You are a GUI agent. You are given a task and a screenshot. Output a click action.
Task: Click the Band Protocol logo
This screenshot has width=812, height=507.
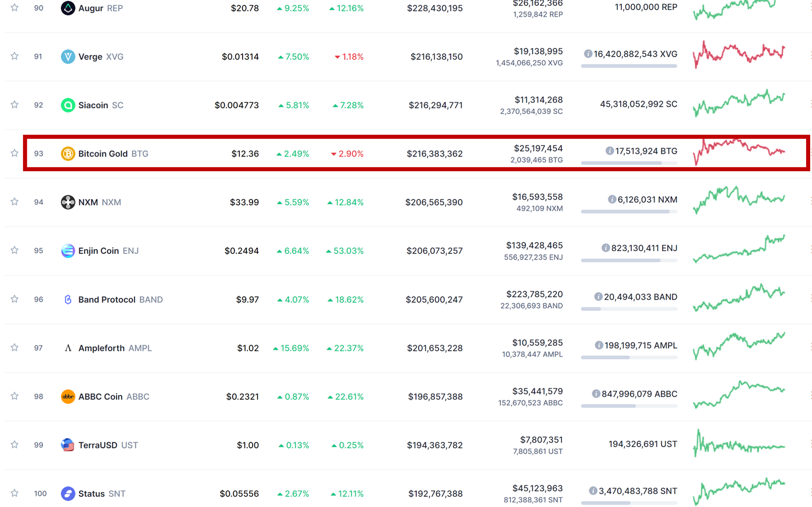click(68, 300)
